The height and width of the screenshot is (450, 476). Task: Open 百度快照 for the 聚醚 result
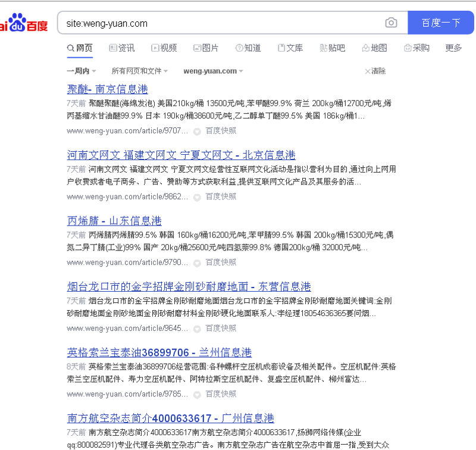(x=221, y=131)
